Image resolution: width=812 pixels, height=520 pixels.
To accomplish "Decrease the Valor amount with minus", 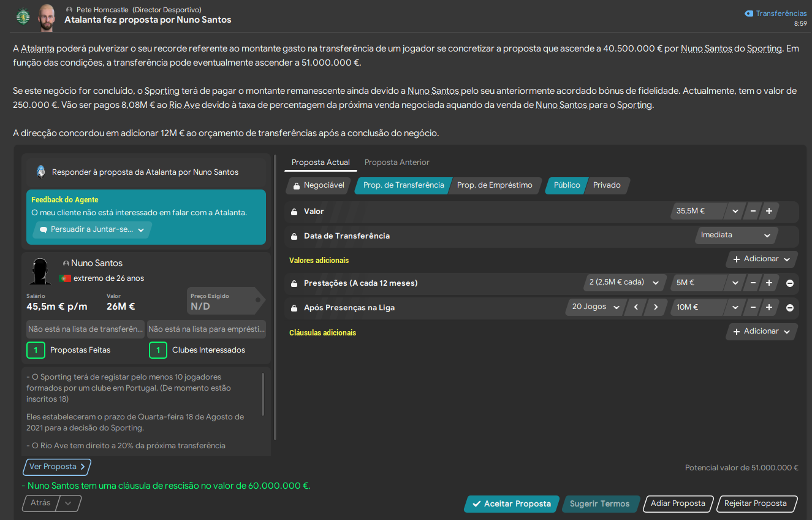I will [753, 212].
